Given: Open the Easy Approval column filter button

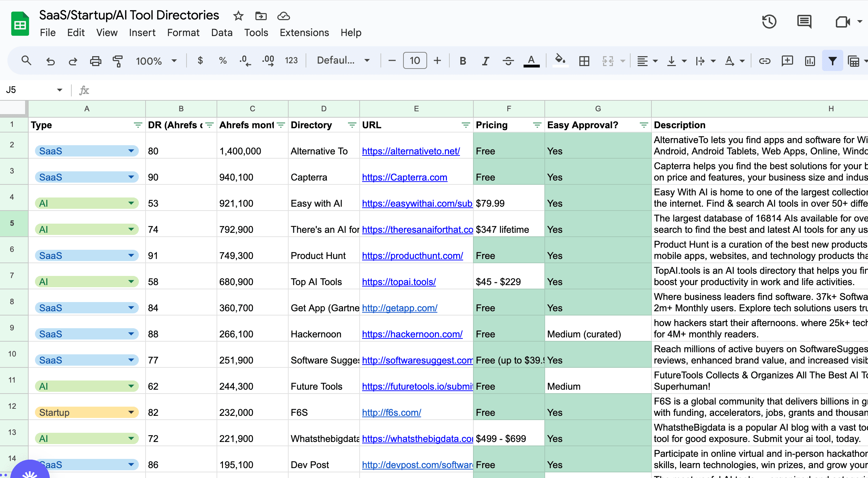Looking at the screenshot, I should [644, 125].
